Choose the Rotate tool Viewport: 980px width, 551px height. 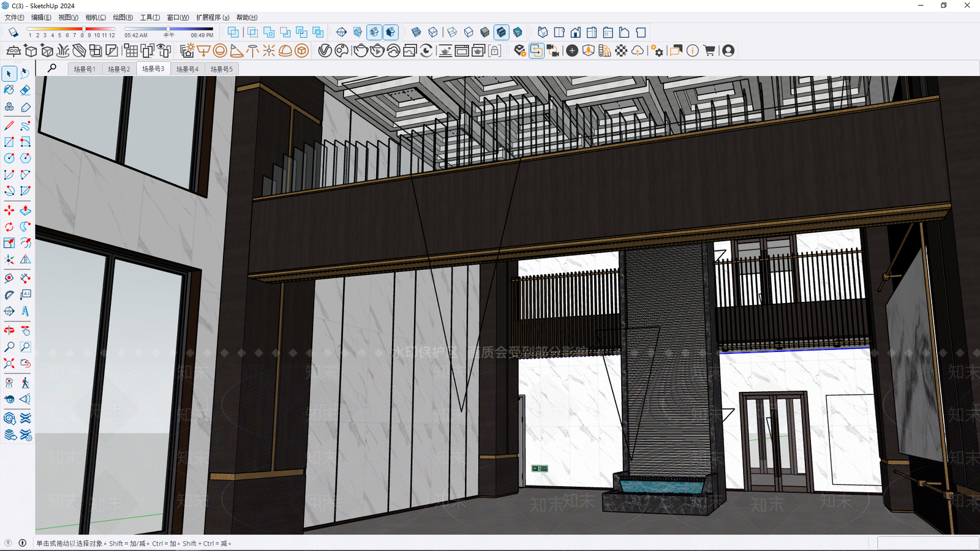(9, 227)
